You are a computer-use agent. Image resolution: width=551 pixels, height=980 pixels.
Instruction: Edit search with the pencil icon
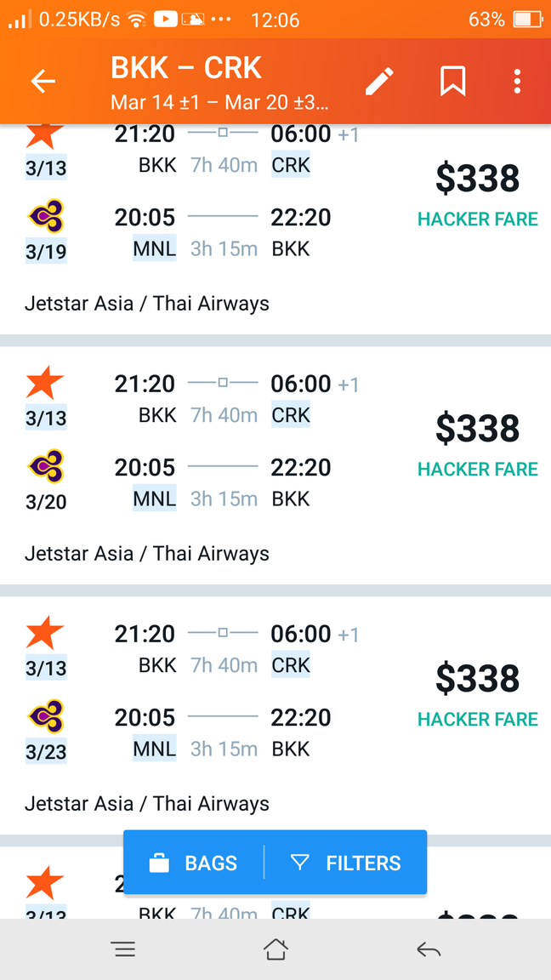click(379, 82)
